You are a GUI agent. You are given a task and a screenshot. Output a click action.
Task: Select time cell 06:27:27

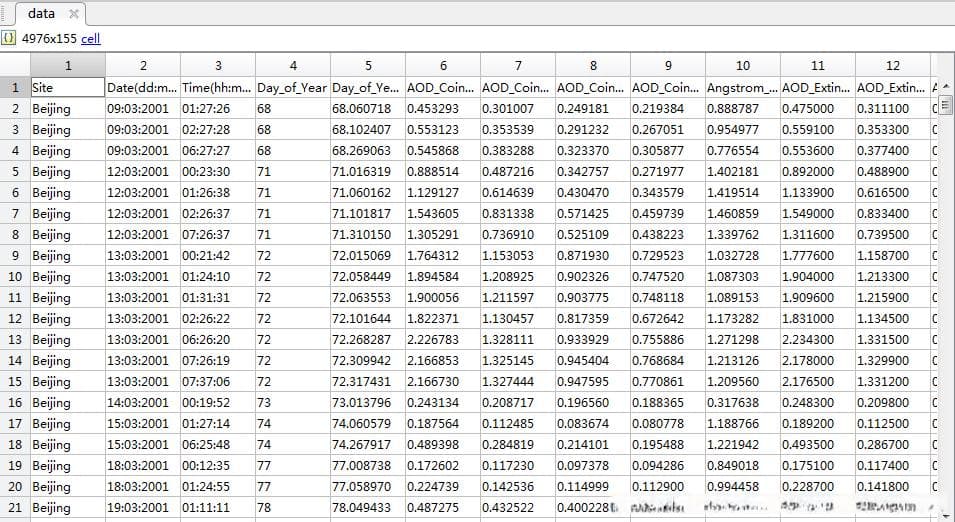pos(217,150)
